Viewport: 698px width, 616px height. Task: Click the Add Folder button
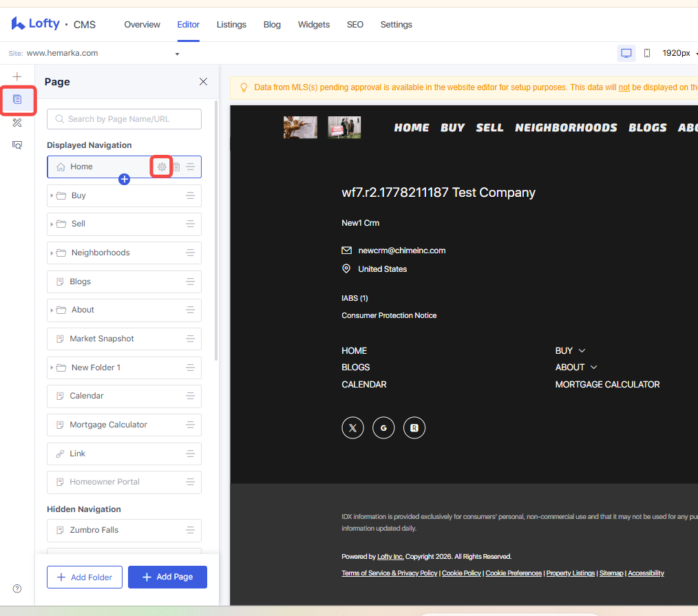[85, 577]
